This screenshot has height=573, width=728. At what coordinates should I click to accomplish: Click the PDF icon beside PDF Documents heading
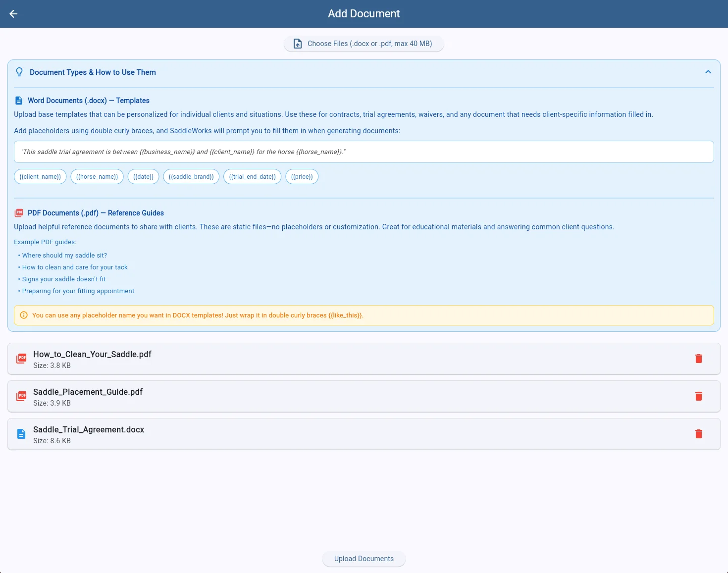pos(19,212)
